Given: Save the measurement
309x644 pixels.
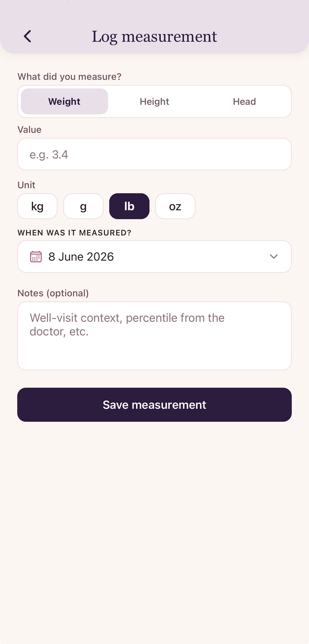Looking at the screenshot, I should point(154,405).
